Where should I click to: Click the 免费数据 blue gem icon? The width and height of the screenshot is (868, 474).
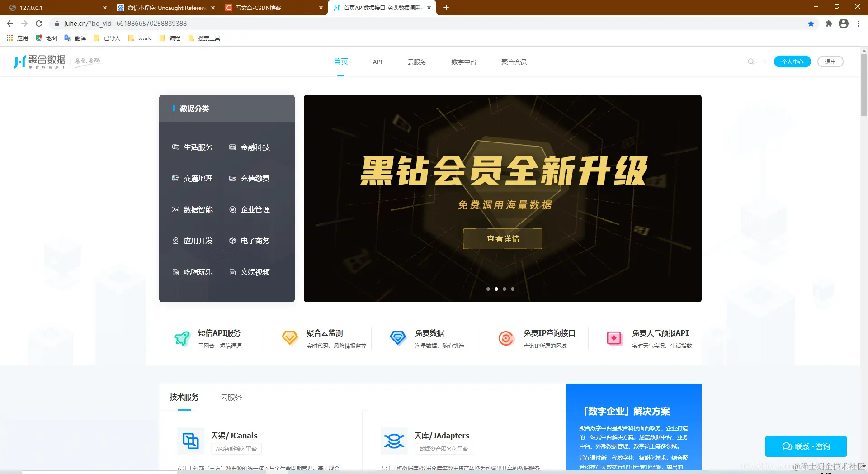pos(398,338)
